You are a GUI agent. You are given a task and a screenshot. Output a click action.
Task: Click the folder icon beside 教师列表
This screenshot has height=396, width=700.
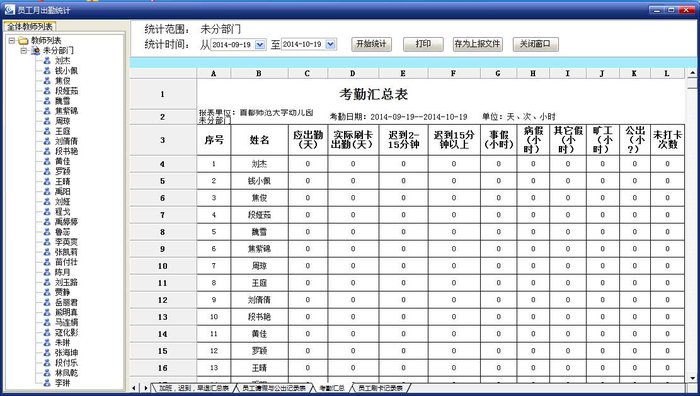click(23, 41)
